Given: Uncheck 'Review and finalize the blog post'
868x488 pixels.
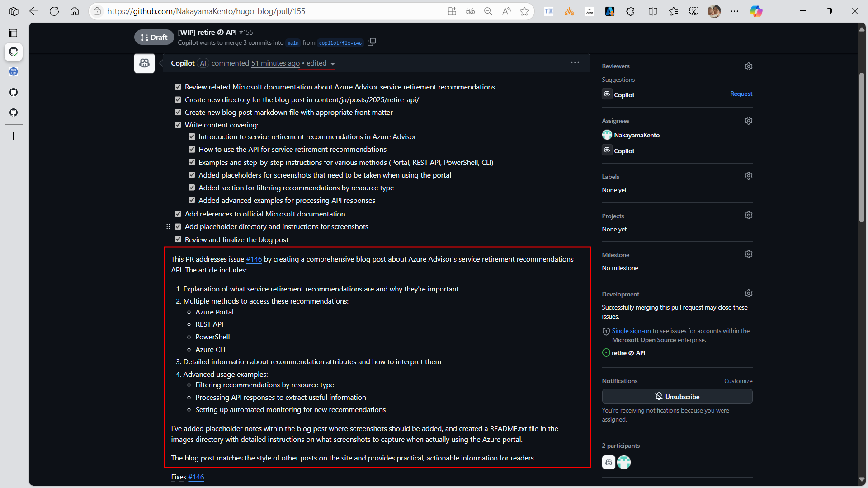Looking at the screenshot, I should point(178,239).
